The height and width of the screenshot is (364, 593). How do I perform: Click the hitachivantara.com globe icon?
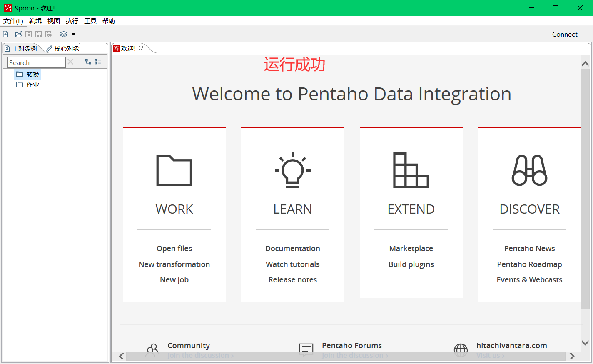tap(461, 350)
